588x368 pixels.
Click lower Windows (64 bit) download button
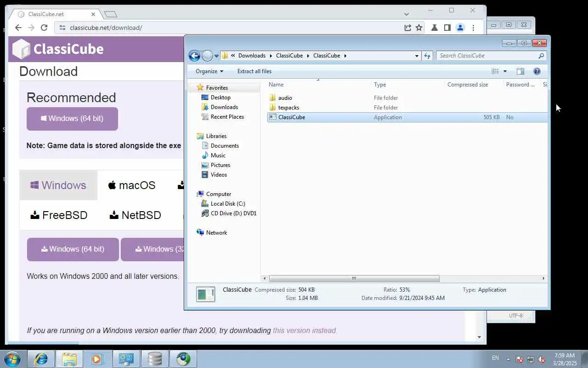coord(73,249)
